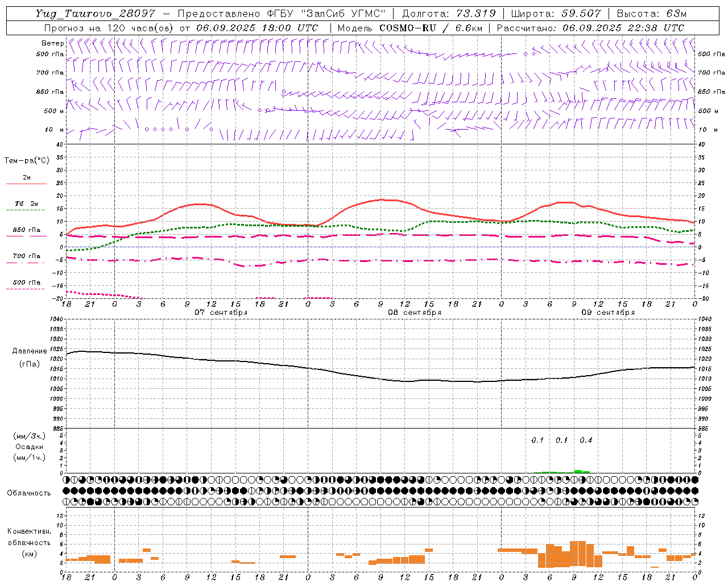Click the 07 сентября date label
The height and width of the screenshot is (582, 728).
(221, 313)
